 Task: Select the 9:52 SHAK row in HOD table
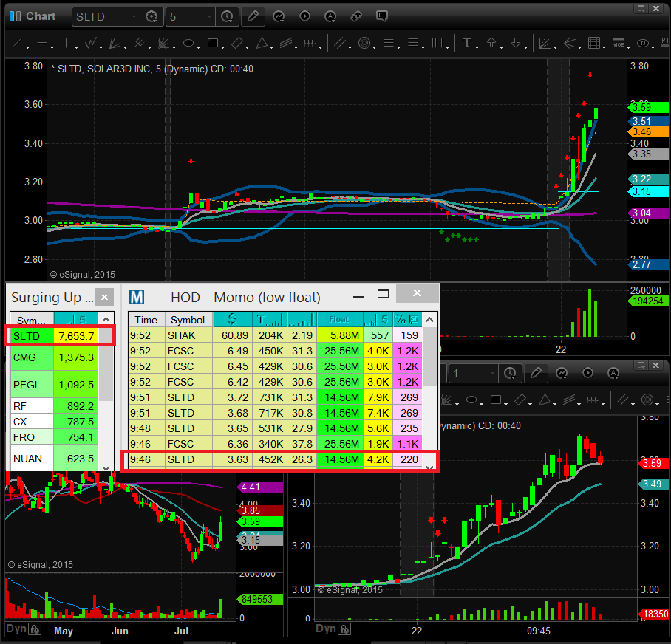coord(276,335)
